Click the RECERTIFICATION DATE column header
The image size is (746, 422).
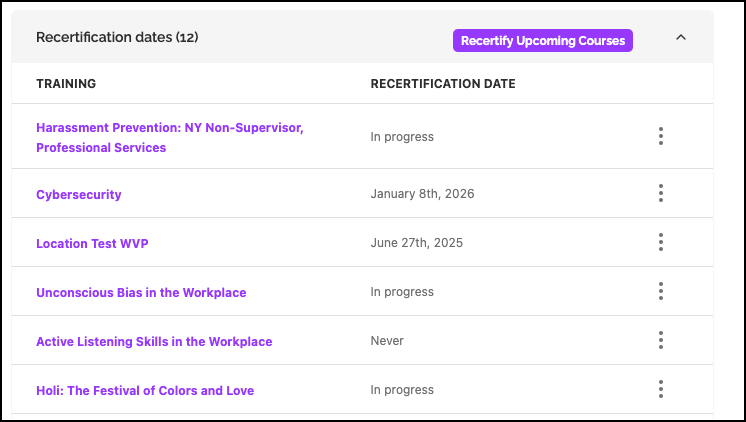(443, 84)
